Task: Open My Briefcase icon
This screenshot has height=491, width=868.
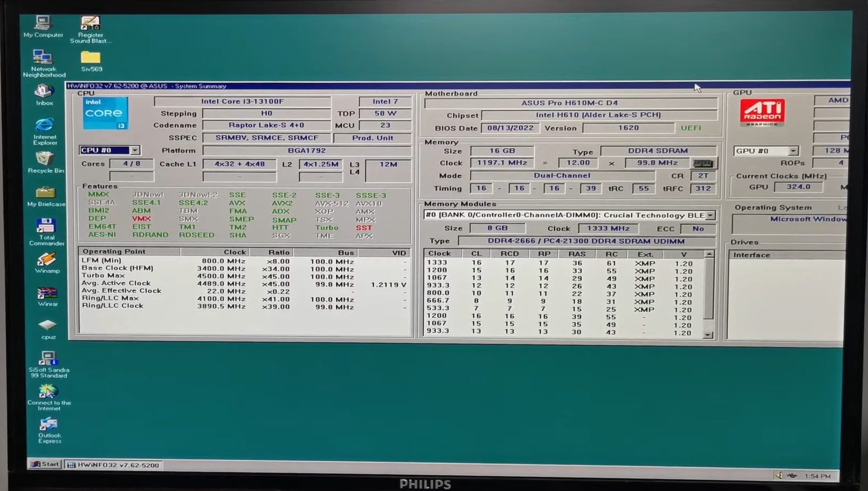Action: pos(46,196)
